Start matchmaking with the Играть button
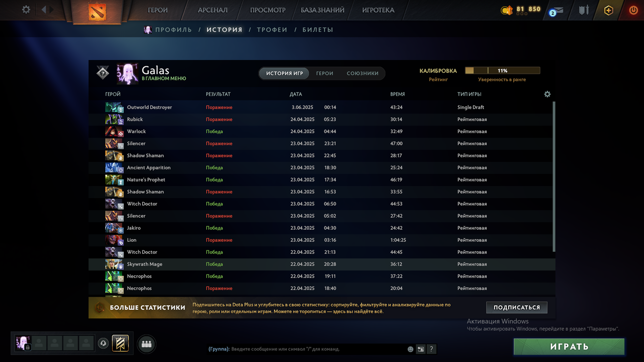The width and height of the screenshot is (644, 362). [x=569, y=346]
